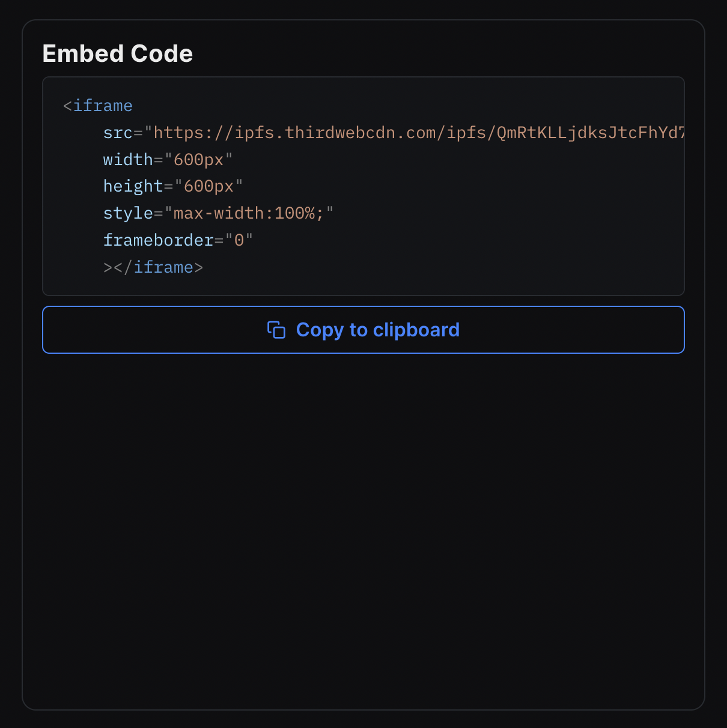This screenshot has width=727, height=728.
Task: Select the frameborder value of 0
Action: (240, 240)
